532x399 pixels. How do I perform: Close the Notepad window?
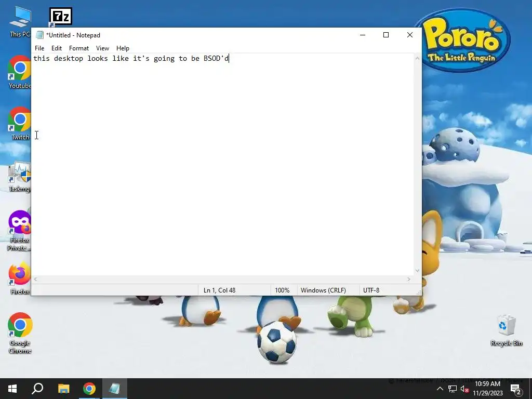tap(409, 35)
